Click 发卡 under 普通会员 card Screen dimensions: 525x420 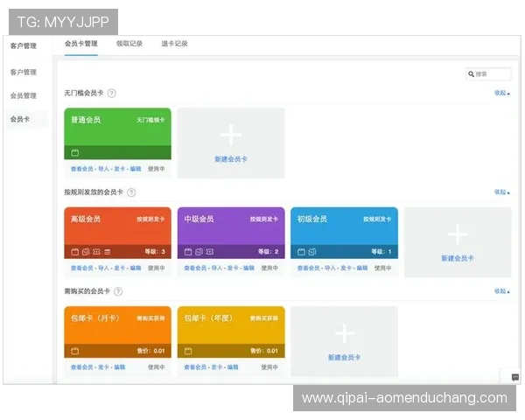(120, 169)
